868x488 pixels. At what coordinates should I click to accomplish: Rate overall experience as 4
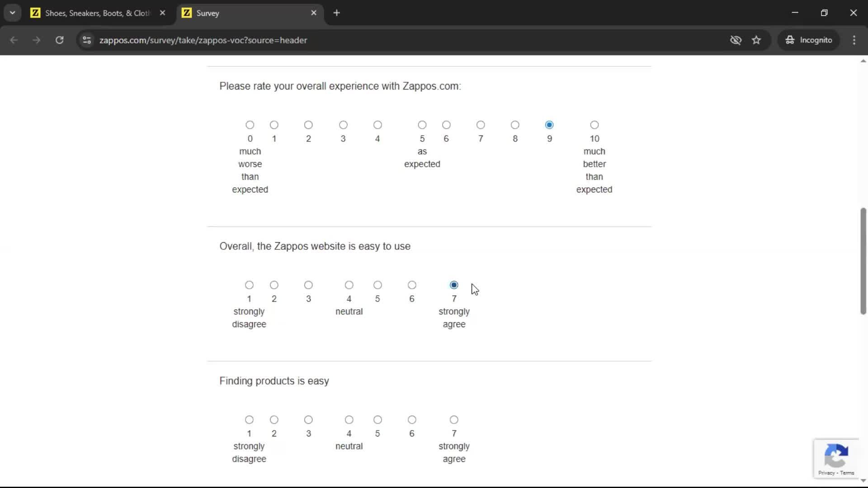[x=377, y=125]
